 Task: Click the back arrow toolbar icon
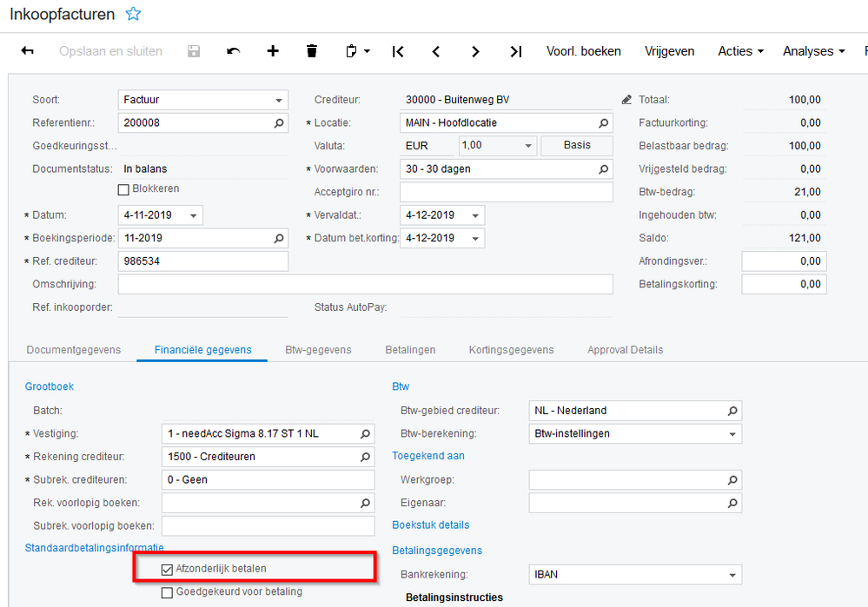pos(28,51)
